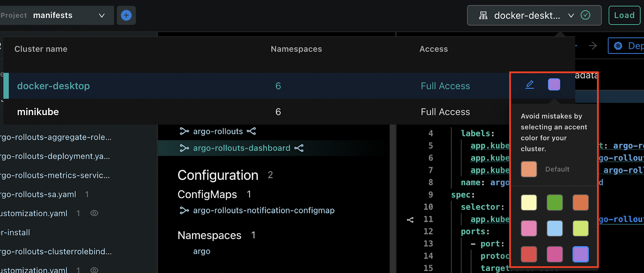
Task: Click the Load button
Action: [x=624, y=15]
